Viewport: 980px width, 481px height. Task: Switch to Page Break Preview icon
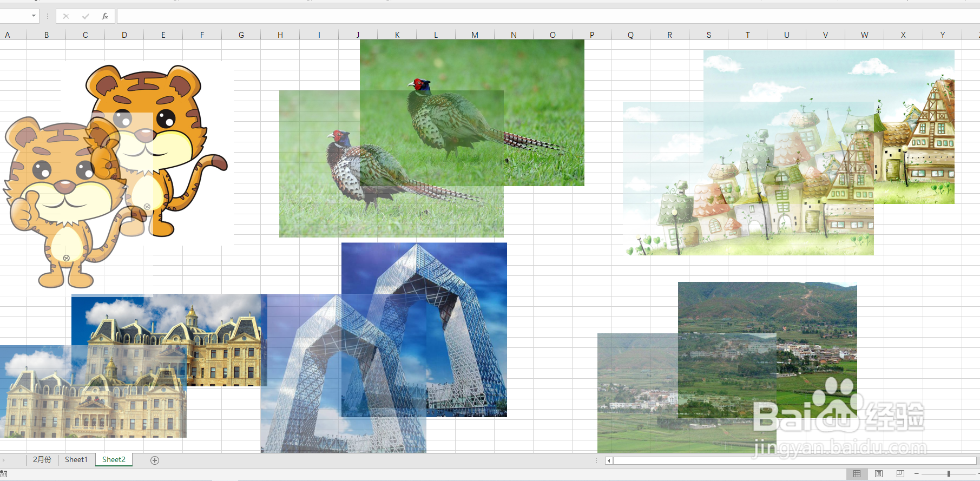tap(900, 474)
